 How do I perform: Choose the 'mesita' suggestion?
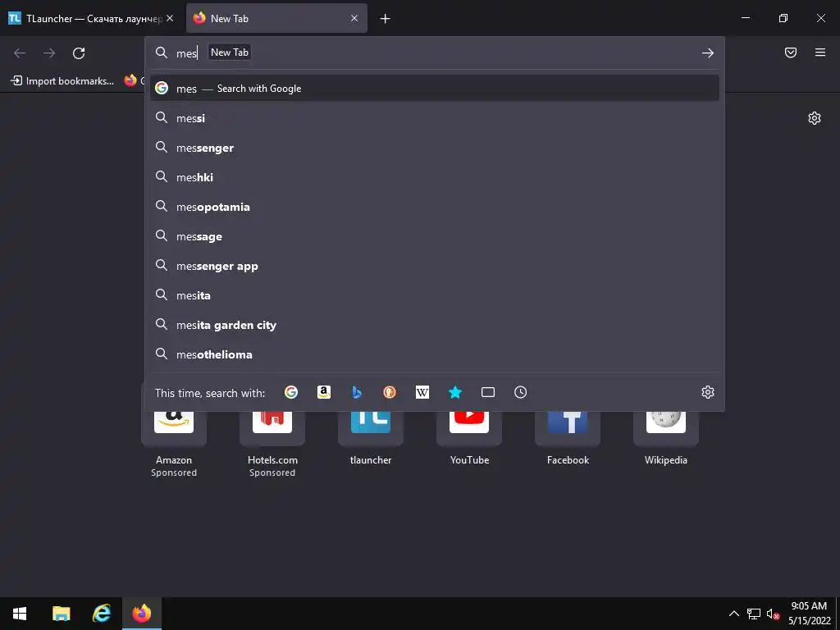435,295
